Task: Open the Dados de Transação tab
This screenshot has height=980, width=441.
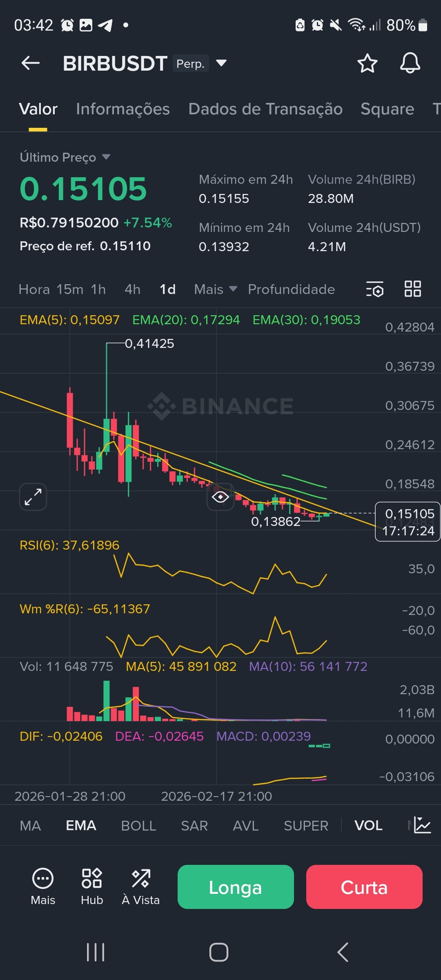Action: pyautogui.click(x=265, y=109)
